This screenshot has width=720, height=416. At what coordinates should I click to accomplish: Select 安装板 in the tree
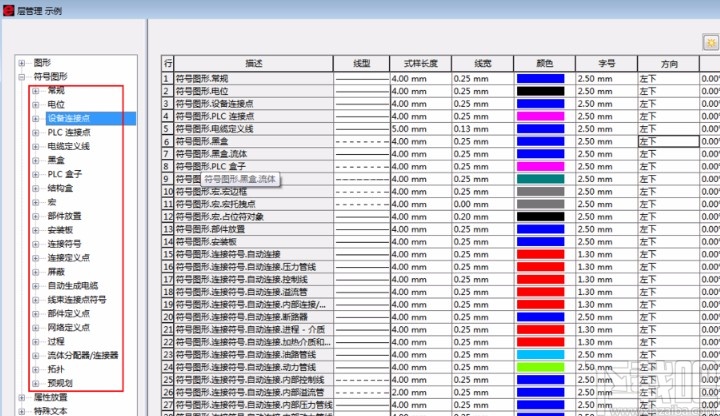pyautogui.click(x=60, y=230)
